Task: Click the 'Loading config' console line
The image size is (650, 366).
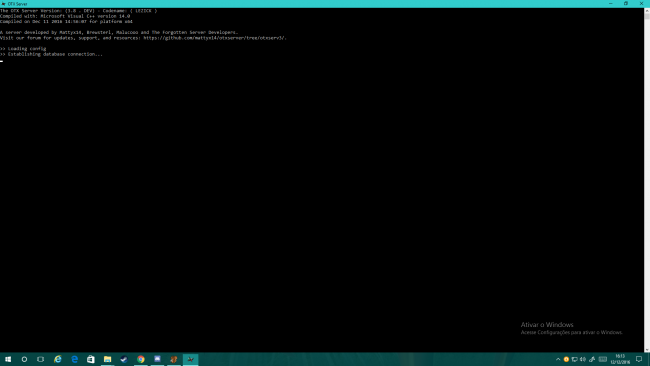Action: click(x=23, y=48)
